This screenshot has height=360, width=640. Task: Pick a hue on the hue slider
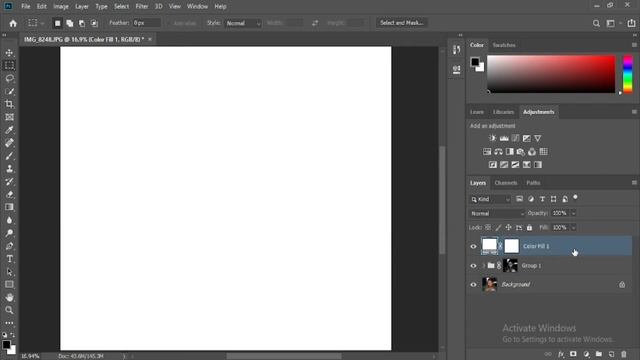[x=628, y=75]
